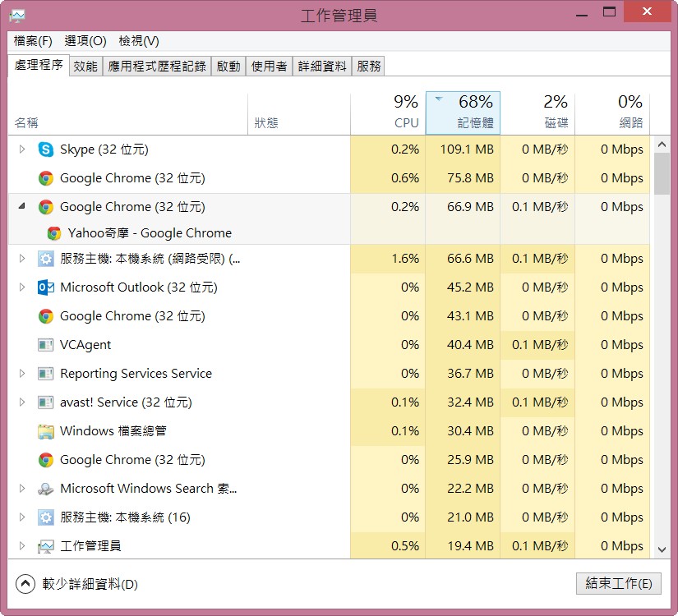Click the Chrome icon in the 43.1 MB row
The height and width of the screenshot is (616, 678).
click(x=46, y=316)
